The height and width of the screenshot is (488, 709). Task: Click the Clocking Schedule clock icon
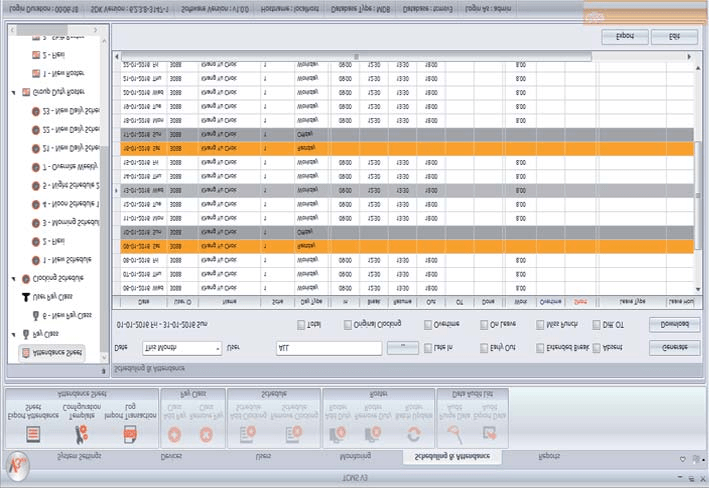point(26,279)
